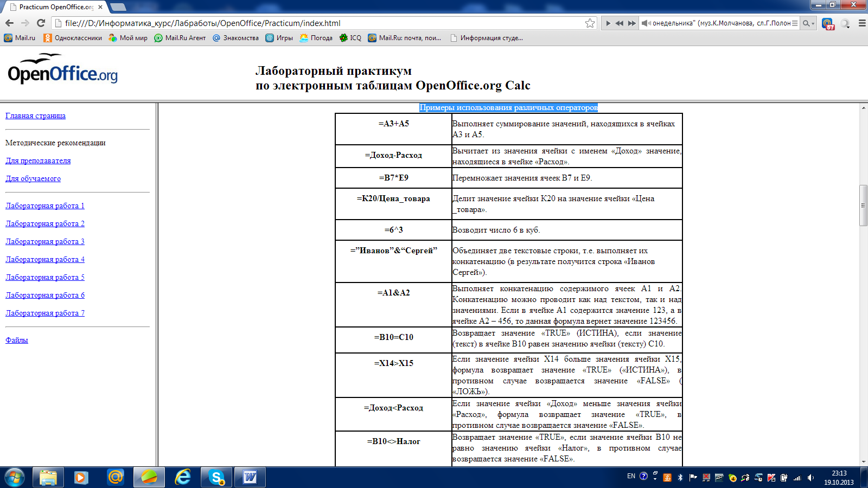
Task: Open the music player playlist icon
Action: point(795,23)
